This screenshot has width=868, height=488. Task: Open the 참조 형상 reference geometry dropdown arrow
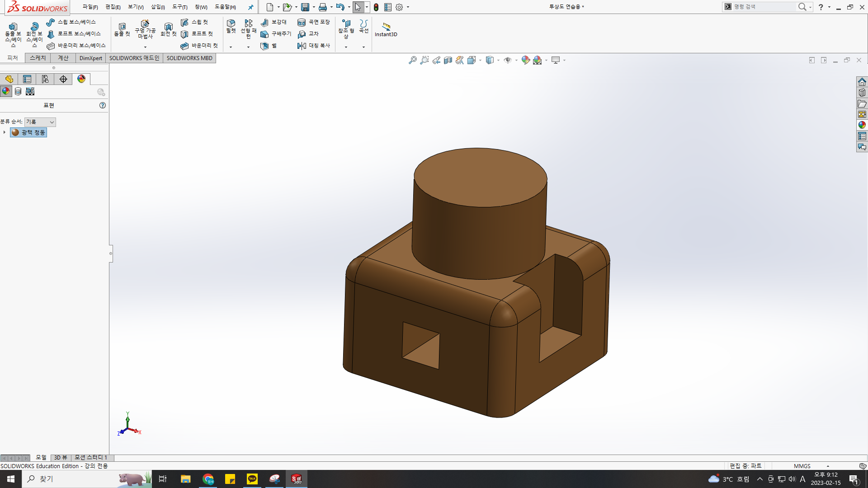(x=346, y=47)
